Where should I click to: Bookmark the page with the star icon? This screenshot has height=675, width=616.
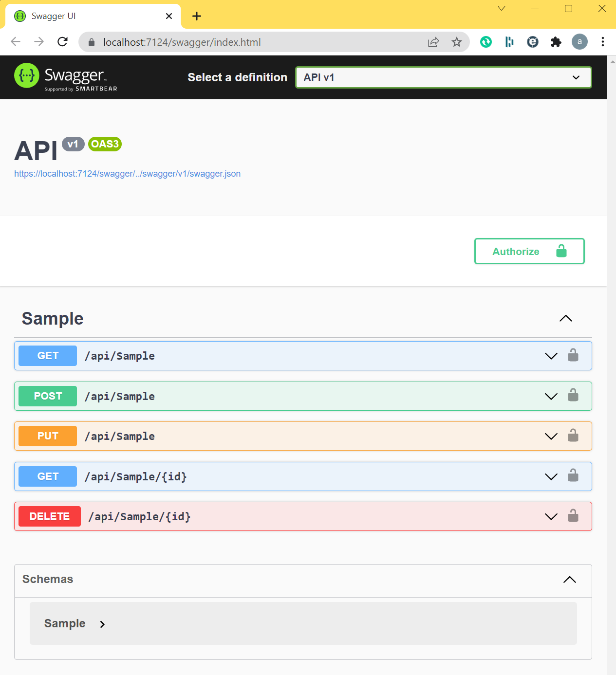tap(456, 42)
